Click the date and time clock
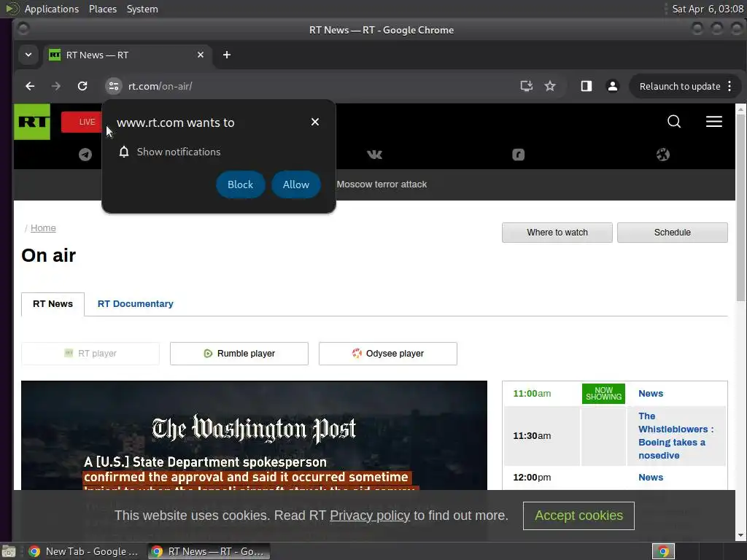The width and height of the screenshot is (747, 560). (x=708, y=9)
